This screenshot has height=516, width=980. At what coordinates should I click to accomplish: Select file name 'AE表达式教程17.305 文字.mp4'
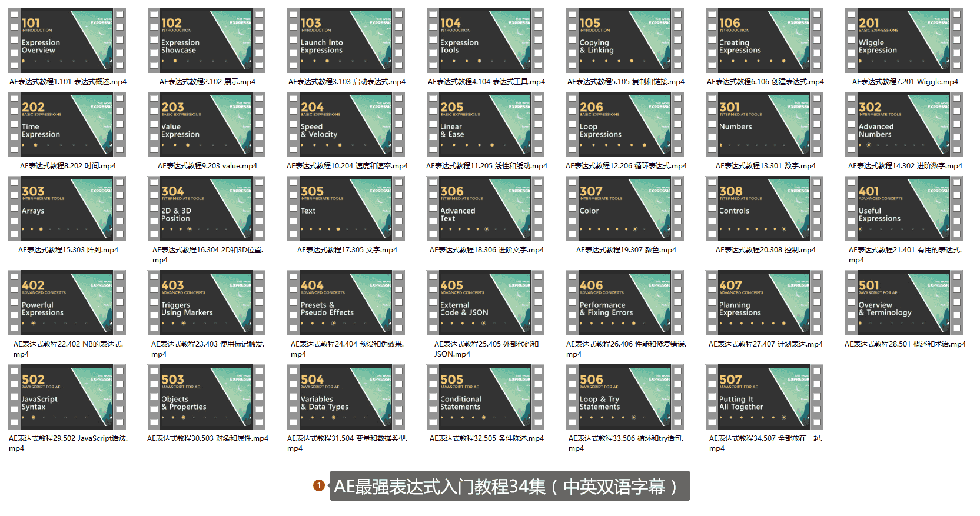click(x=347, y=250)
